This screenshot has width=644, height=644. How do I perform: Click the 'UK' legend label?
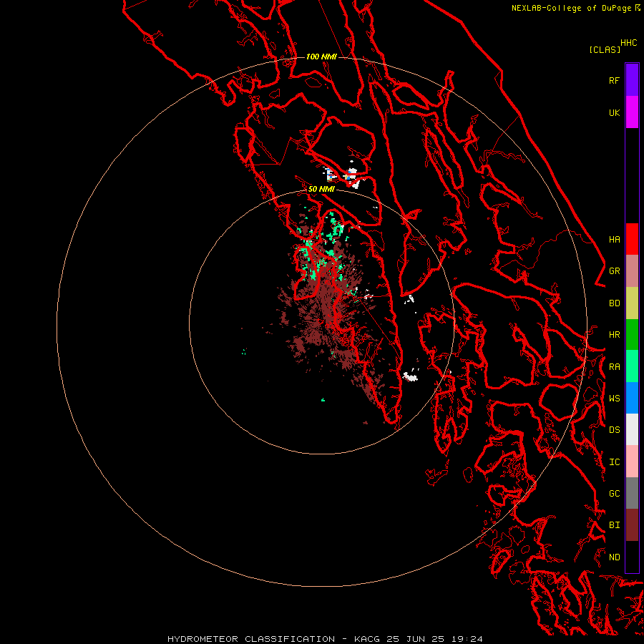point(614,112)
